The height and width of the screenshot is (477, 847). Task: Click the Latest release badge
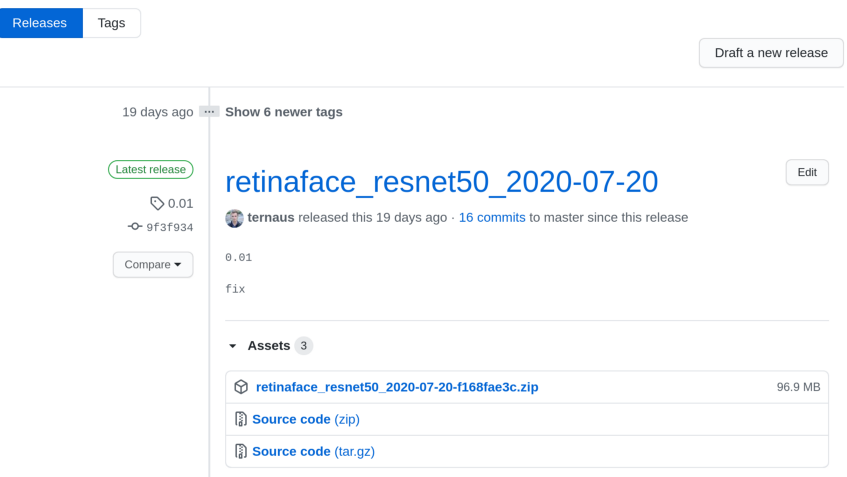tap(151, 170)
